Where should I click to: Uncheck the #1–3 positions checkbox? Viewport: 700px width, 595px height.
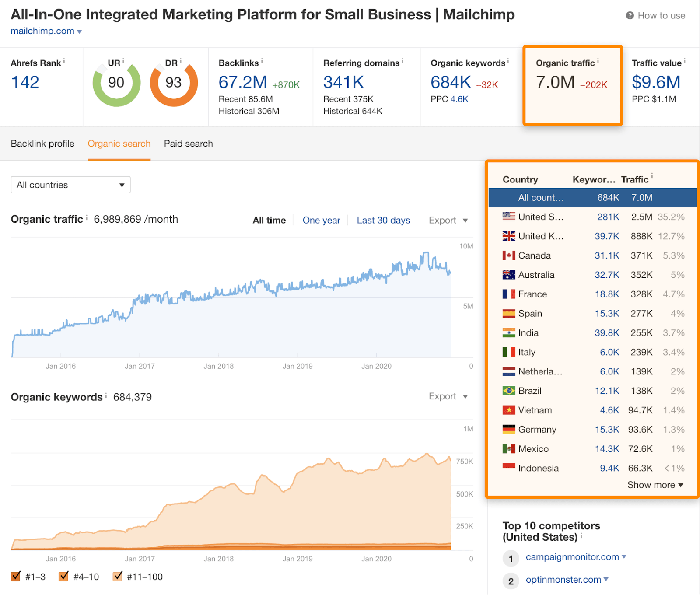tap(16, 576)
